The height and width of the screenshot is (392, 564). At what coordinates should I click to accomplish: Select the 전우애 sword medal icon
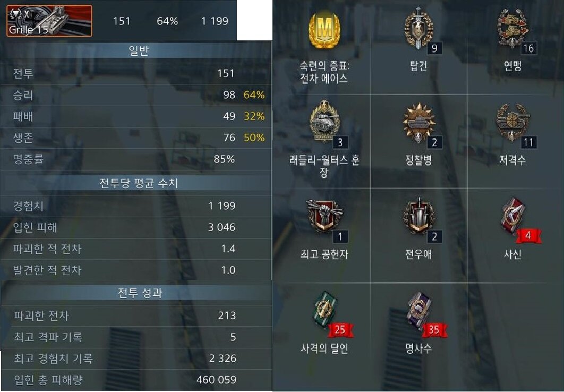click(x=418, y=217)
